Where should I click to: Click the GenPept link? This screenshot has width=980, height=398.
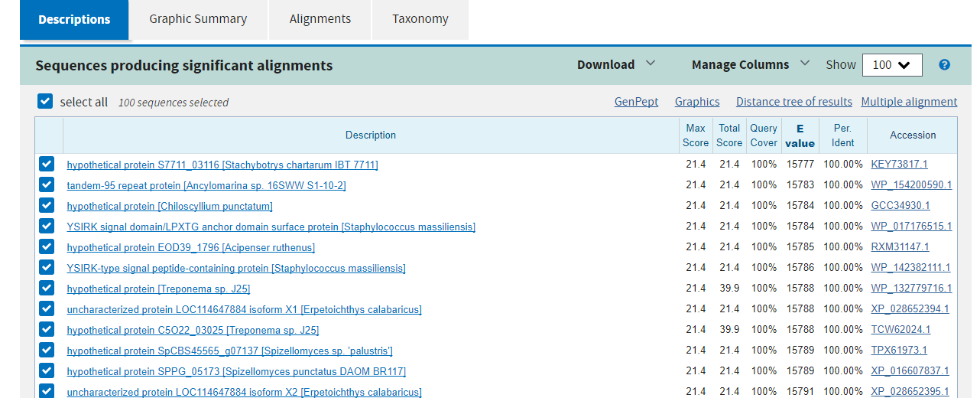(x=636, y=102)
